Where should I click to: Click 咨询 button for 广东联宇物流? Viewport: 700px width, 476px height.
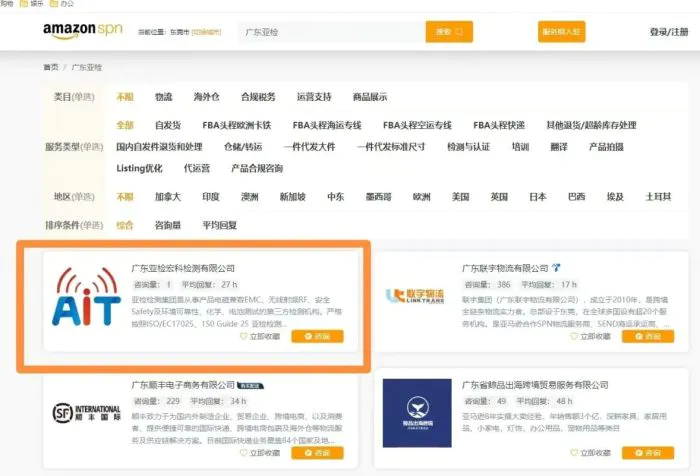click(x=648, y=336)
